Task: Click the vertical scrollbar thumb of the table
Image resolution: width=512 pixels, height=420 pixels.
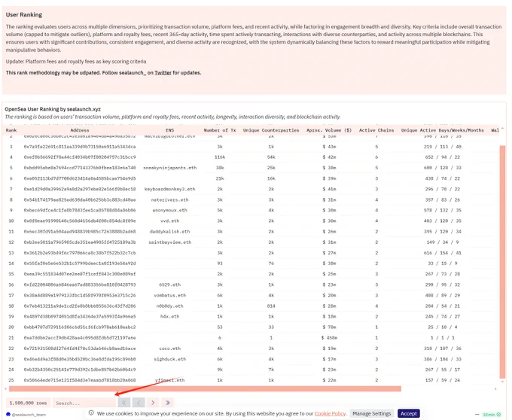Action: [x=502, y=261]
